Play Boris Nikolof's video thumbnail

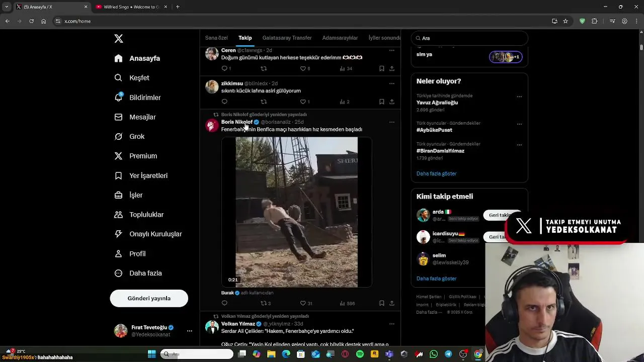pyautogui.click(x=296, y=212)
